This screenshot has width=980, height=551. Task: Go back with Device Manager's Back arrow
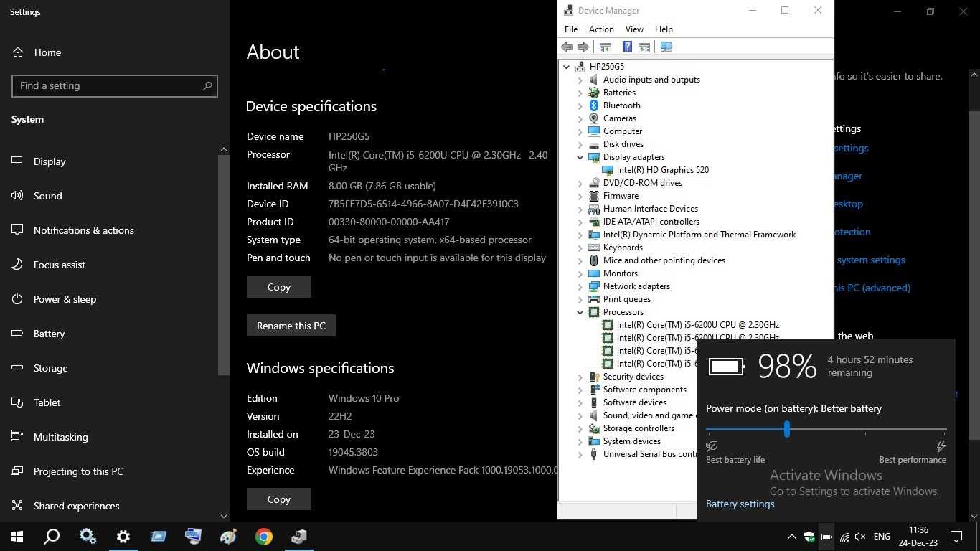[567, 47]
